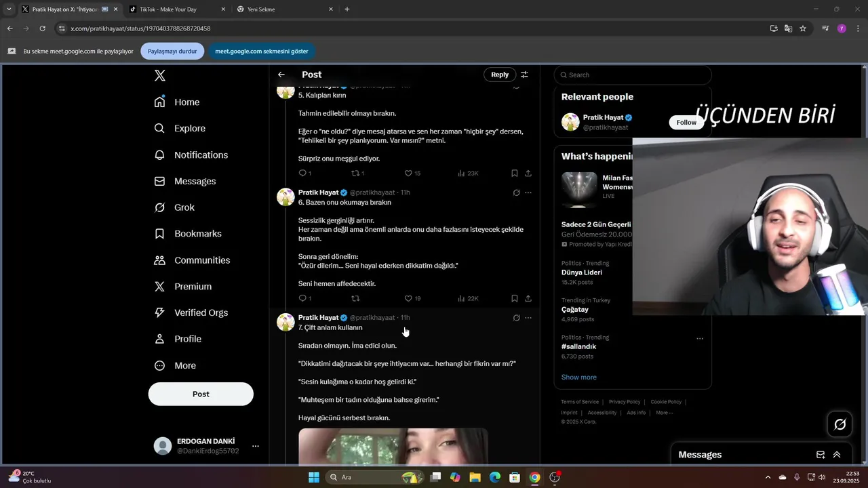This screenshot has width=868, height=488.
Task: Bookmark tweet 5 Kalıpları kırın
Action: [515, 173]
